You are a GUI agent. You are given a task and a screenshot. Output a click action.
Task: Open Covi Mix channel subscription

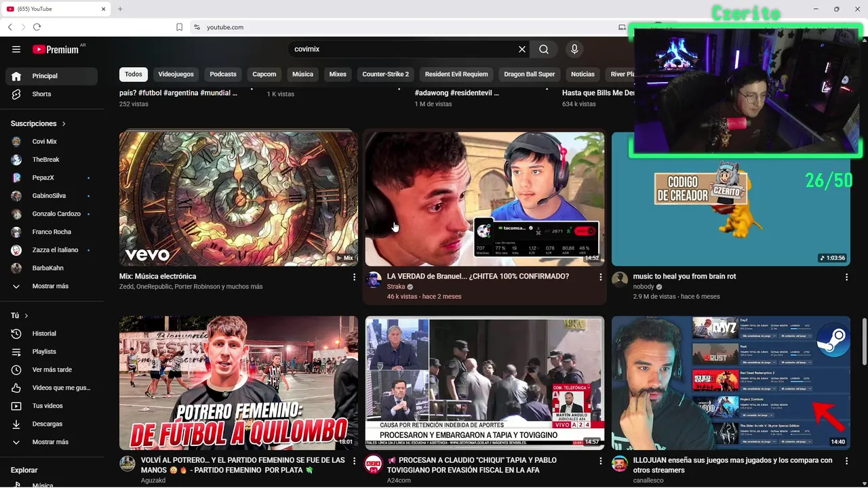[x=52, y=142]
